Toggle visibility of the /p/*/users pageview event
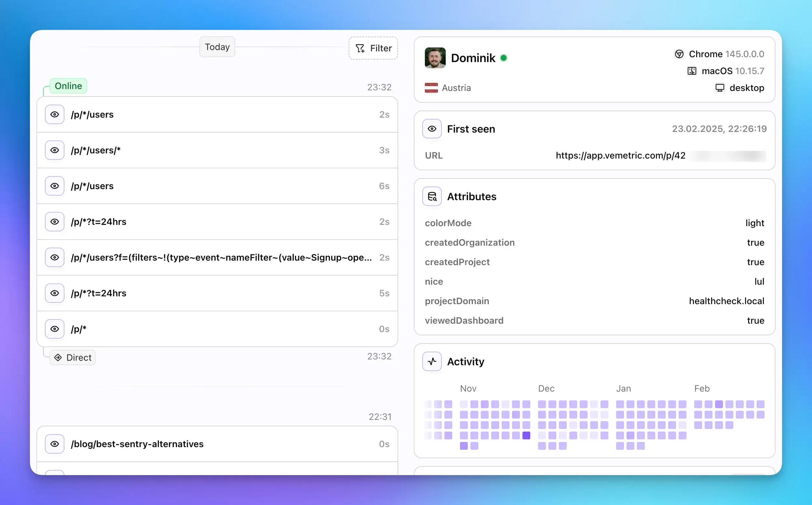The width and height of the screenshot is (812, 505). click(54, 114)
